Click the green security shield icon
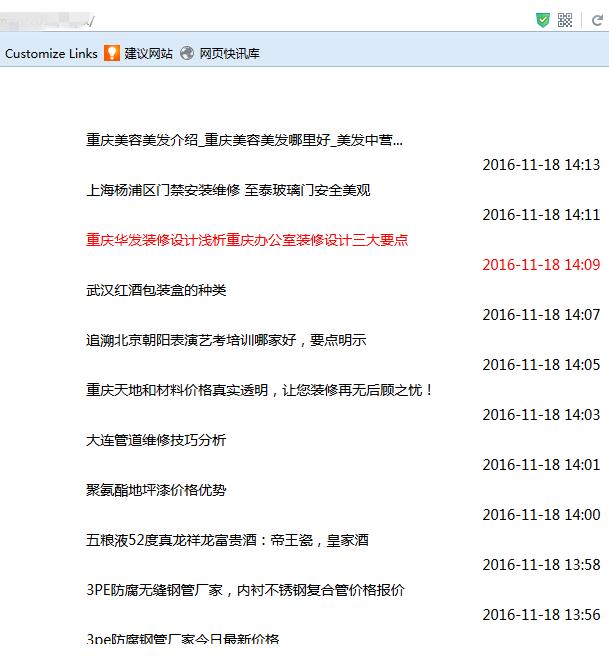The width and height of the screenshot is (609, 660). click(x=543, y=20)
